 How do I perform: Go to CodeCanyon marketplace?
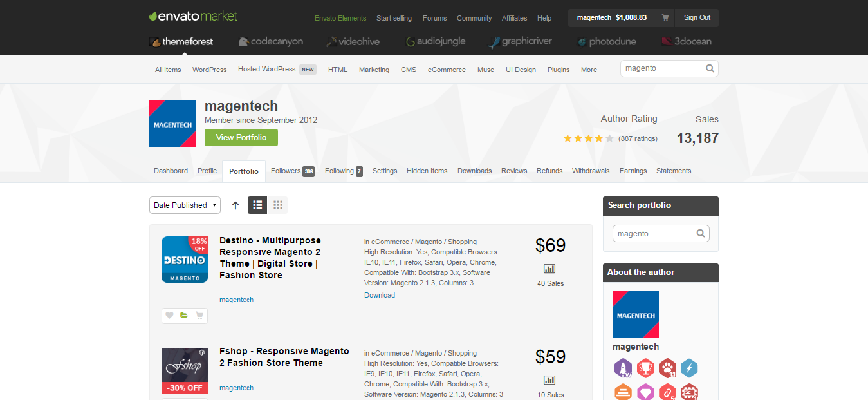[x=270, y=41]
